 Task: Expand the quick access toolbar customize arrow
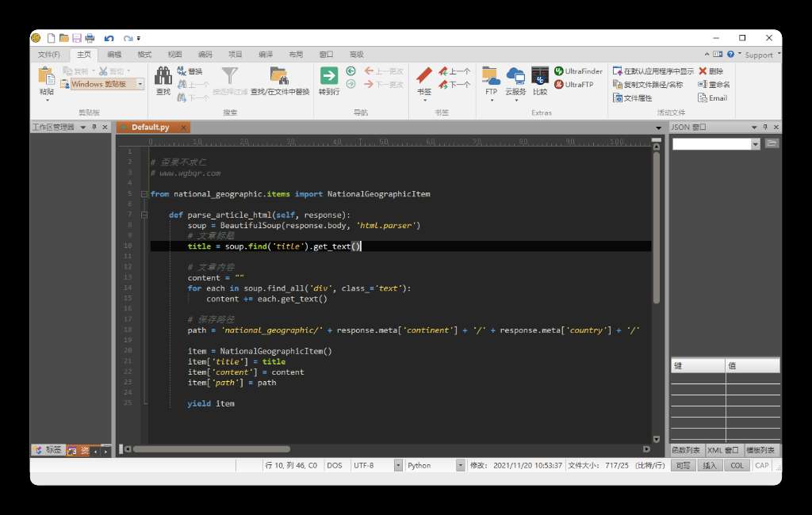tap(139, 38)
